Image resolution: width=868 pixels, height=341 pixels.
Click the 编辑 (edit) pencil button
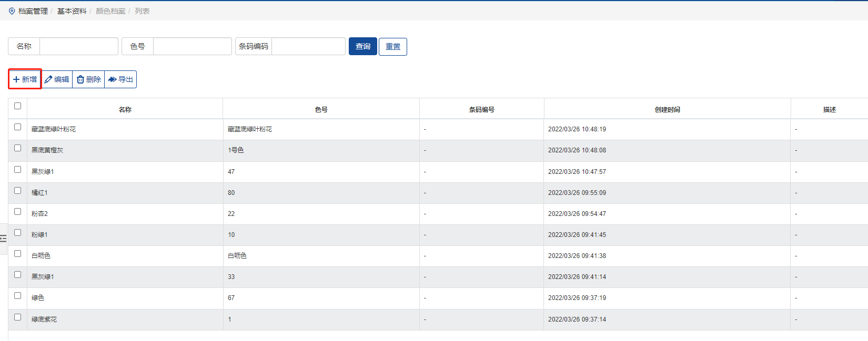pyautogui.click(x=57, y=79)
